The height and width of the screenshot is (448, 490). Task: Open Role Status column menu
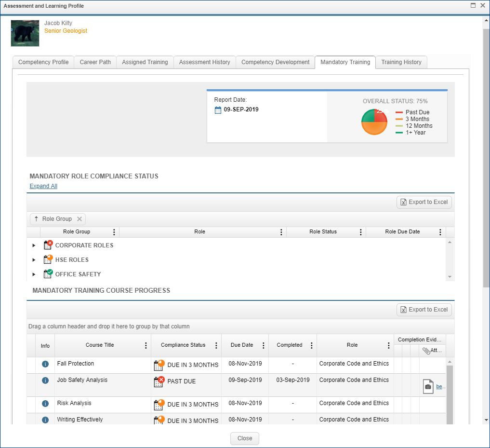360,232
